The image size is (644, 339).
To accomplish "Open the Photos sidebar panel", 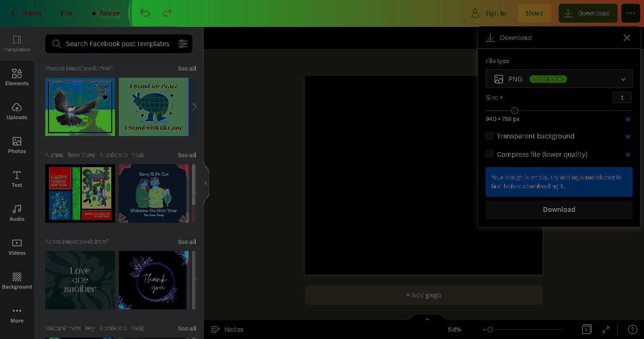I will click(17, 145).
